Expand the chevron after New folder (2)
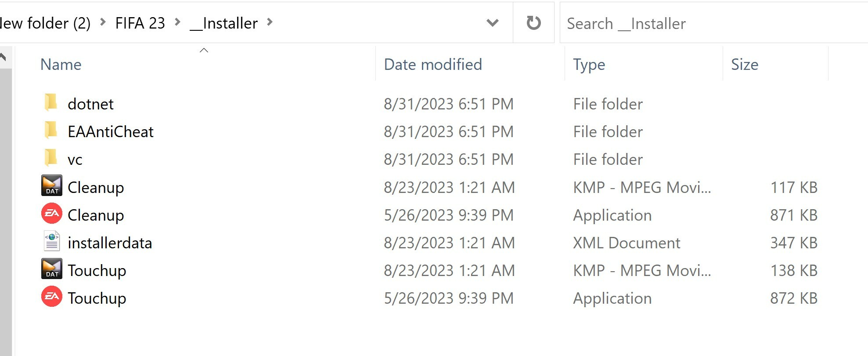 [x=103, y=22]
